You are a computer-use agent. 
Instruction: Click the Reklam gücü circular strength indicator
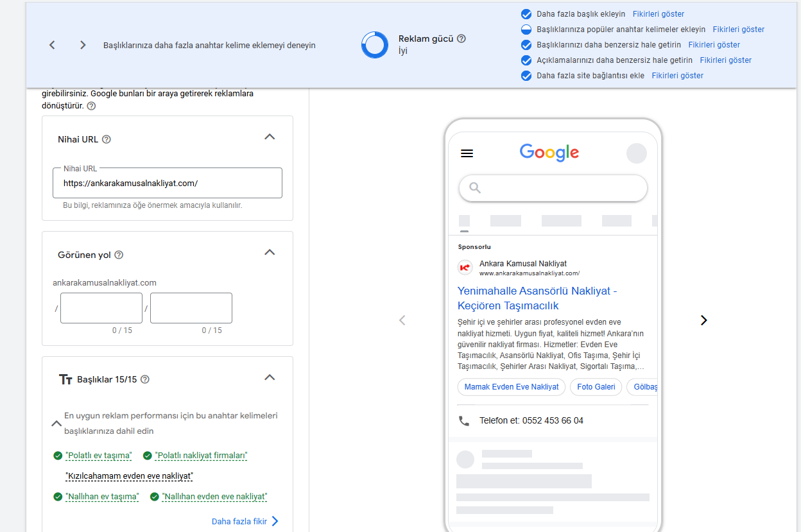point(375,45)
